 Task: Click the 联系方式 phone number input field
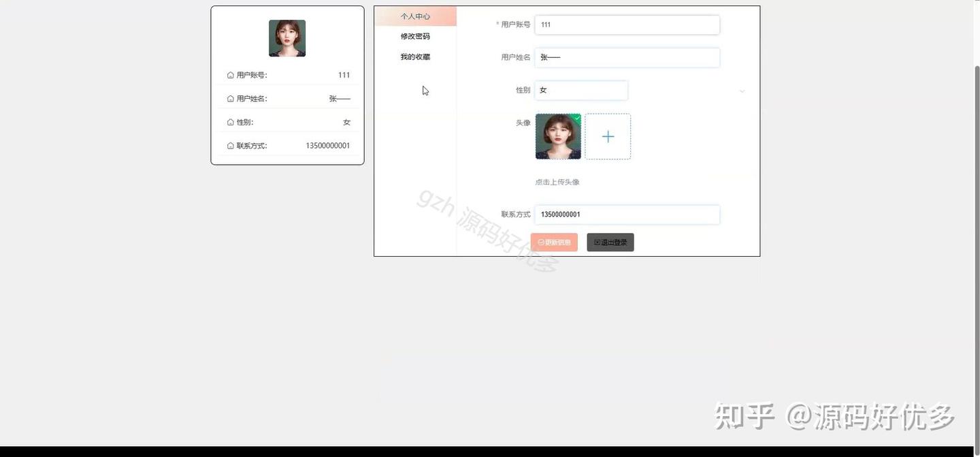pyautogui.click(x=627, y=212)
